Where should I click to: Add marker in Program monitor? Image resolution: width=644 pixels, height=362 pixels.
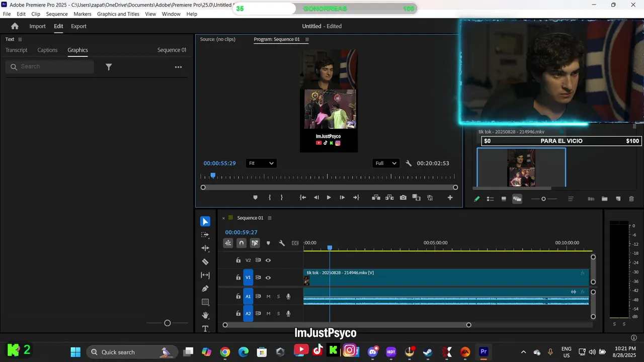255,198
